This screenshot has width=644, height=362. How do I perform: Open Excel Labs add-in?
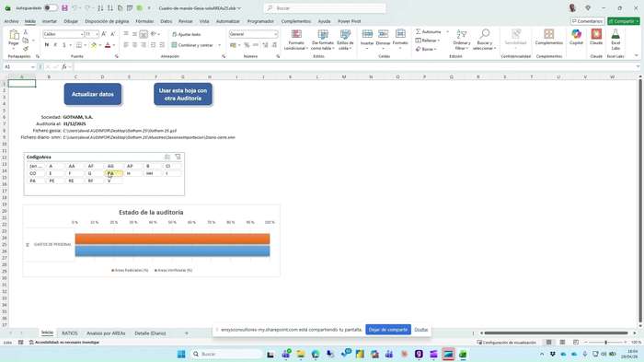click(615, 39)
